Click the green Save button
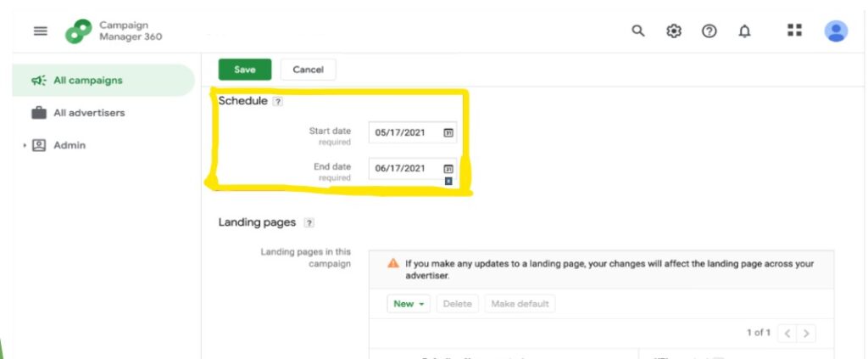 pyautogui.click(x=245, y=70)
